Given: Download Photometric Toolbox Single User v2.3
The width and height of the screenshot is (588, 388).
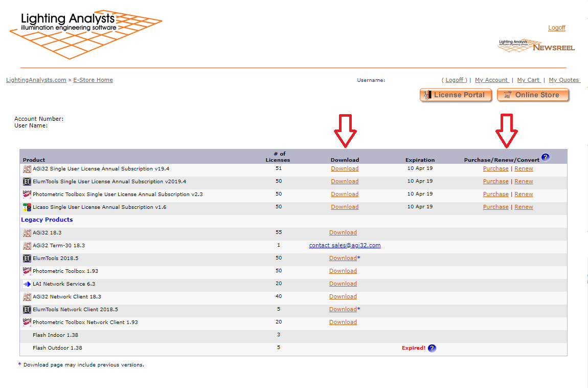Looking at the screenshot, I should pos(345,195).
